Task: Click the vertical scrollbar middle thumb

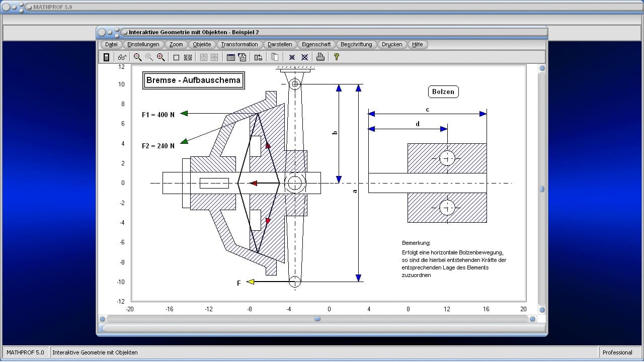Action: [542, 189]
